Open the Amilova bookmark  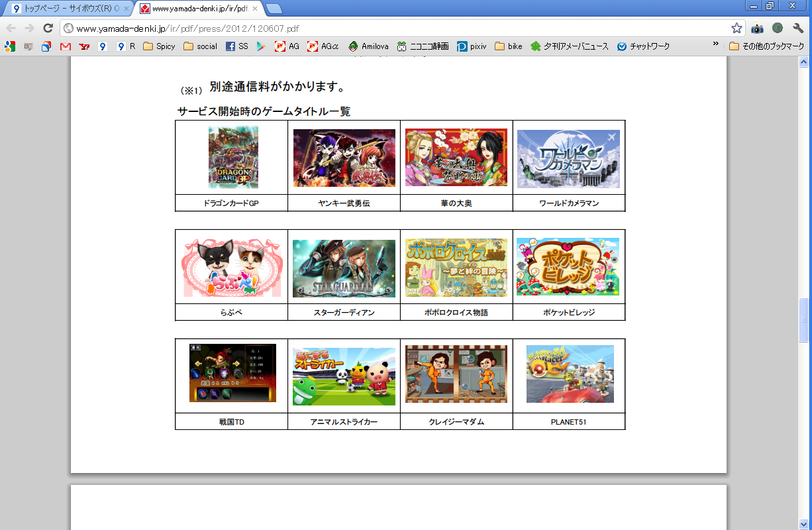point(368,46)
